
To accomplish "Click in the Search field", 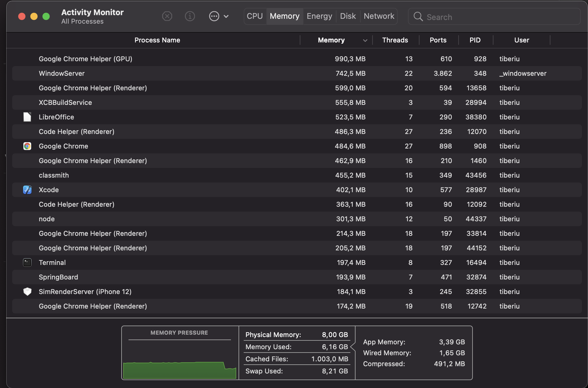I will pyautogui.click(x=500, y=17).
